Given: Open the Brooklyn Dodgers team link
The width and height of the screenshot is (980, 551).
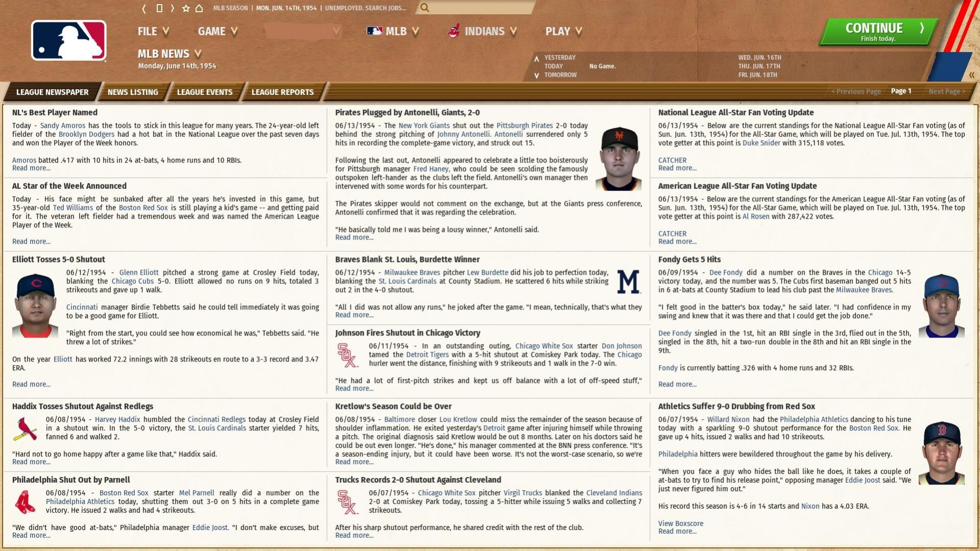Looking at the screenshot, I should (86, 134).
